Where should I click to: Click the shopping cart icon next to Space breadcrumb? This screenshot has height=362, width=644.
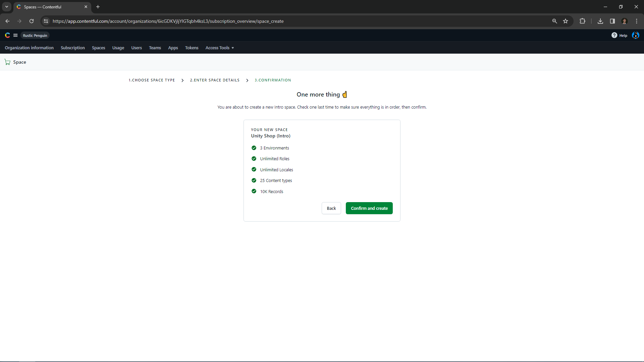[x=7, y=62]
